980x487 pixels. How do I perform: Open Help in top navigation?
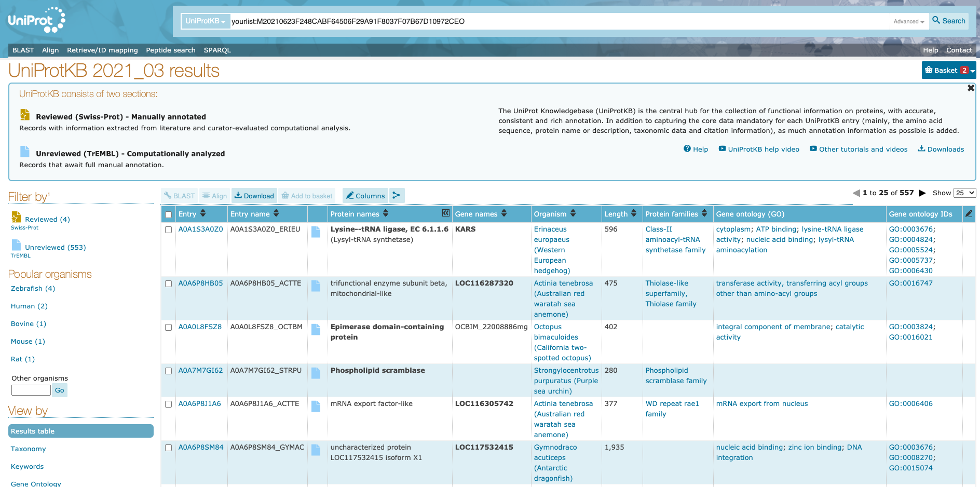930,50
